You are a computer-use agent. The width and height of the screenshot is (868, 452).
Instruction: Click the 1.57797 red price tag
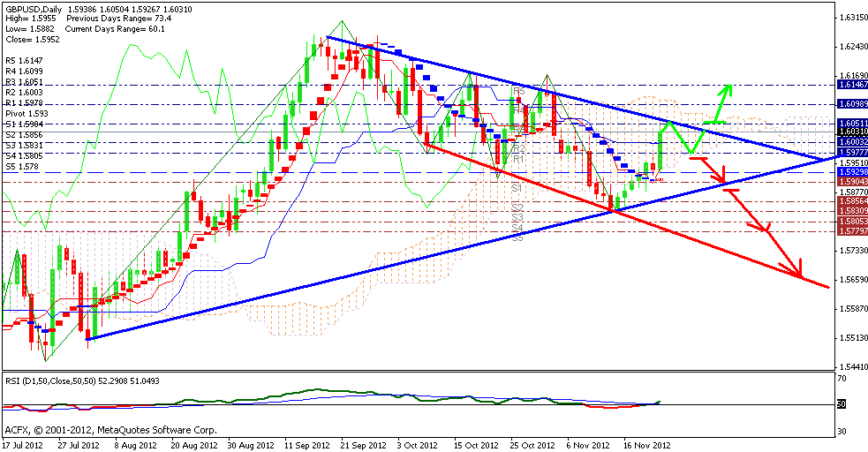tap(852, 231)
